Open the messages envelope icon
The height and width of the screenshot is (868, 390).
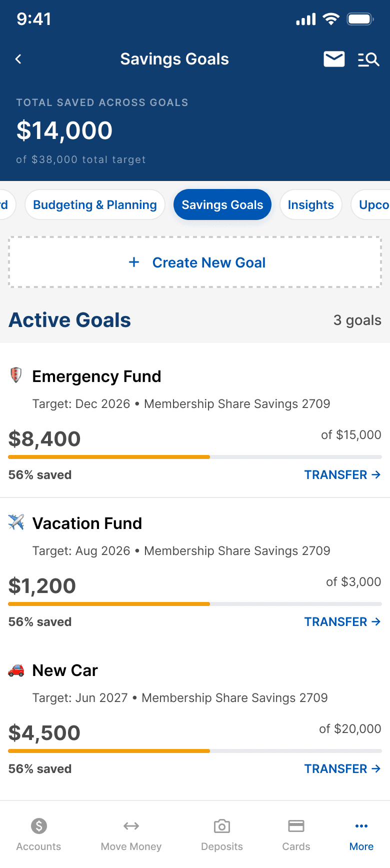pos(334,59)
